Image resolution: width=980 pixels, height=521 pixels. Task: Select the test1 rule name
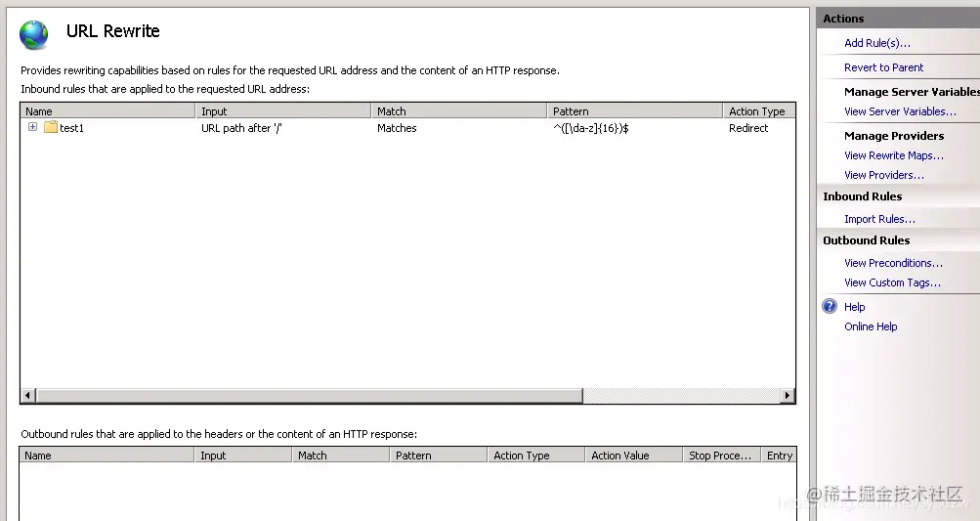pos(72,128)
